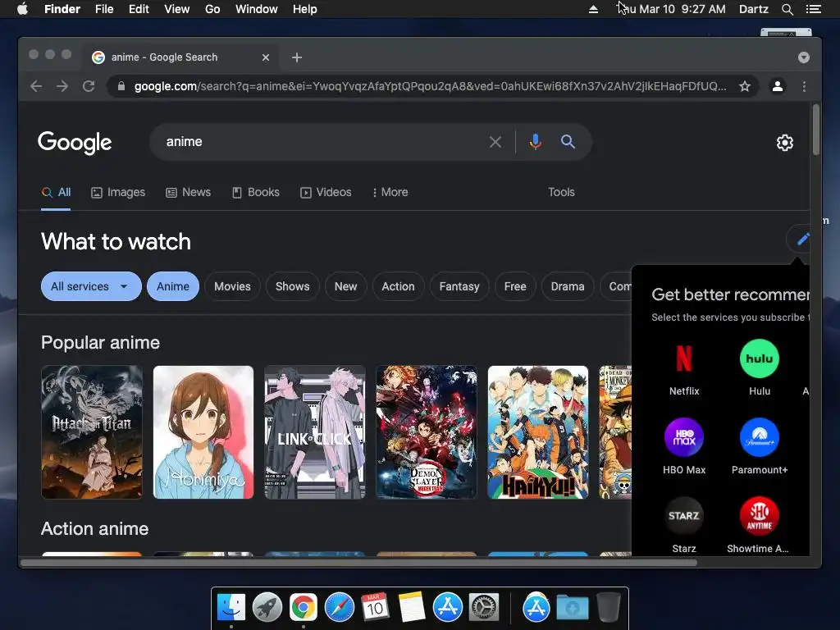Viewport: 840px width, 630px height.
Task: Close the anime Google Search tab
Action: point(266,57)
